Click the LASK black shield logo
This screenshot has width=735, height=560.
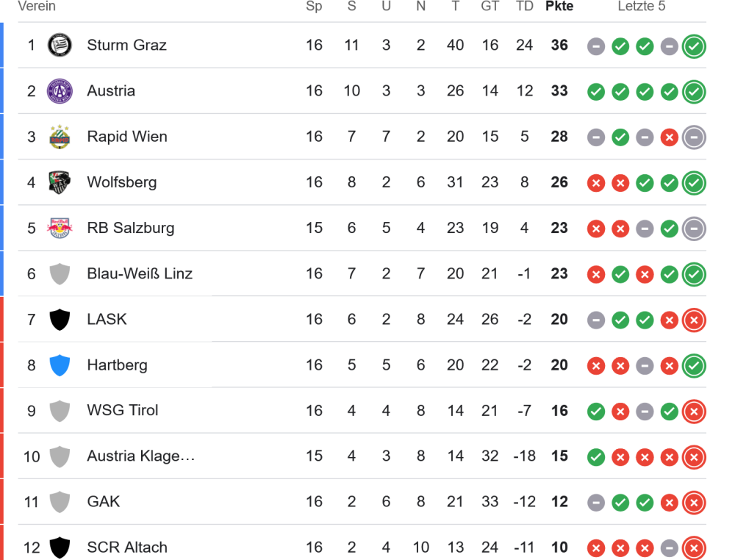click(60, 320)
